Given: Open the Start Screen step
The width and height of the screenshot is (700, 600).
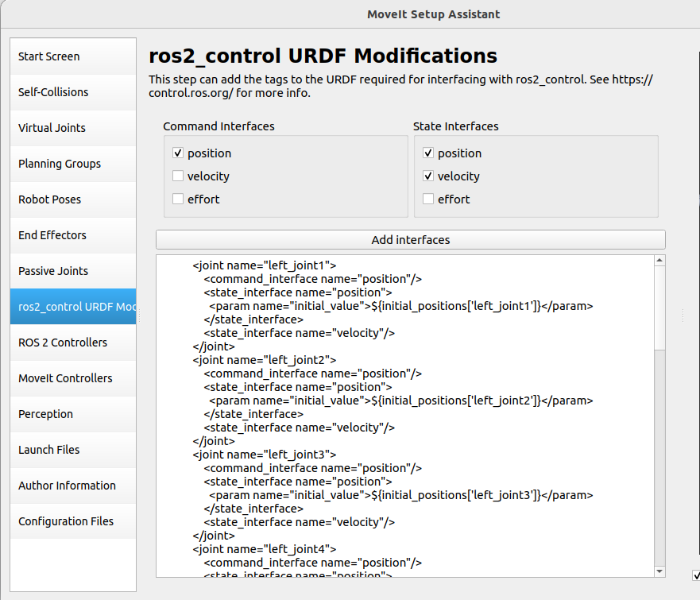Looking at the screenshot, I should (73, 56).
